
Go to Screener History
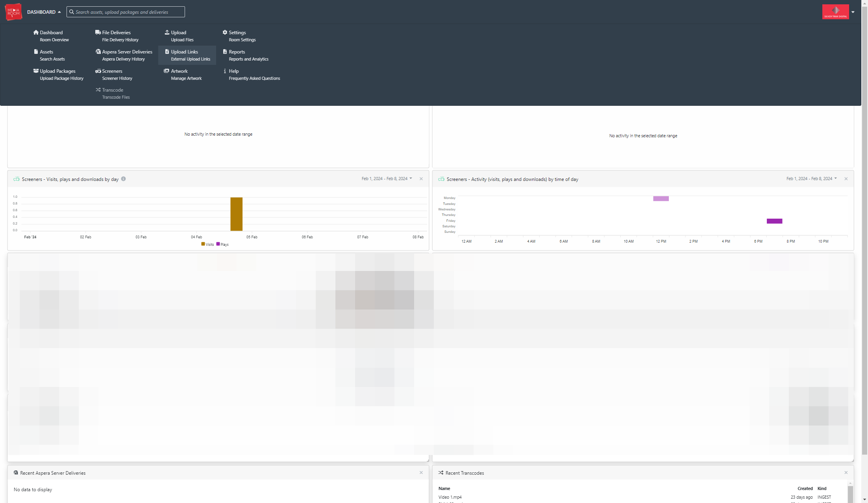pyautogui.click(x=117, y=78)
